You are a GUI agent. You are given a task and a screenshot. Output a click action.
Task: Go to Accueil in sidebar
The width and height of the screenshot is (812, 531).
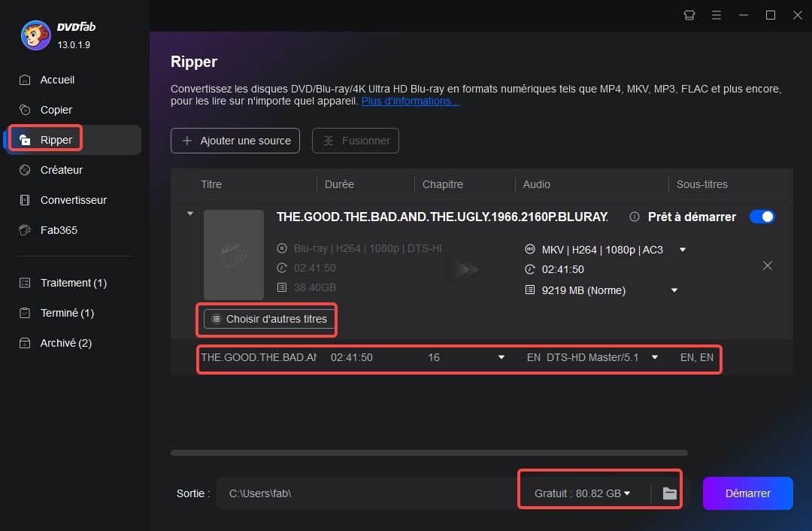[x=57, y=80]
